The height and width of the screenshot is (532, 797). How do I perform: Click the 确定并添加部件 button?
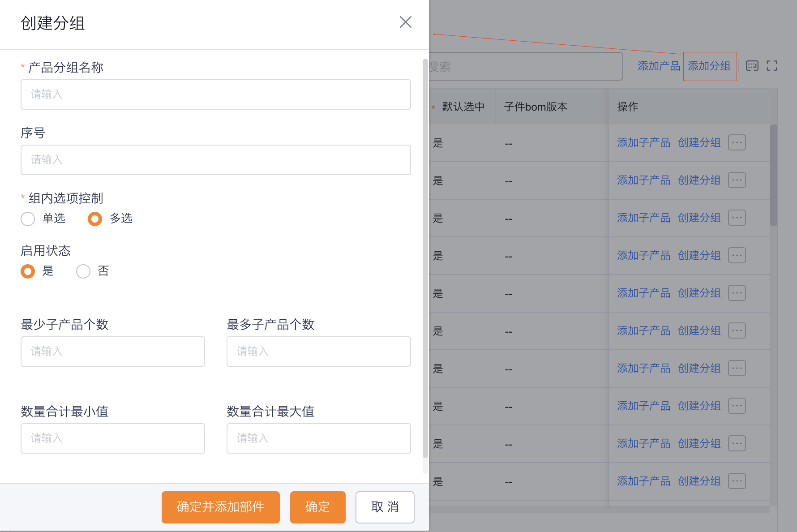pos(220,507)
